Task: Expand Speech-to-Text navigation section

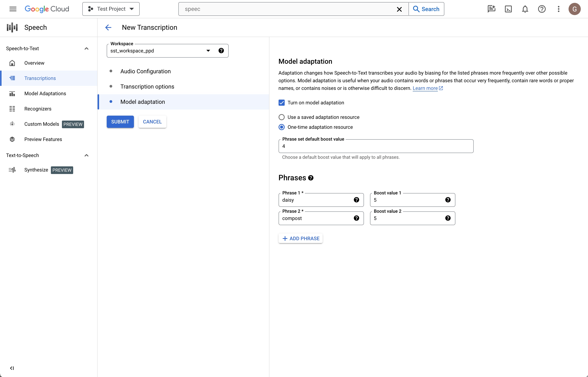Action: (x=86, y=48)
